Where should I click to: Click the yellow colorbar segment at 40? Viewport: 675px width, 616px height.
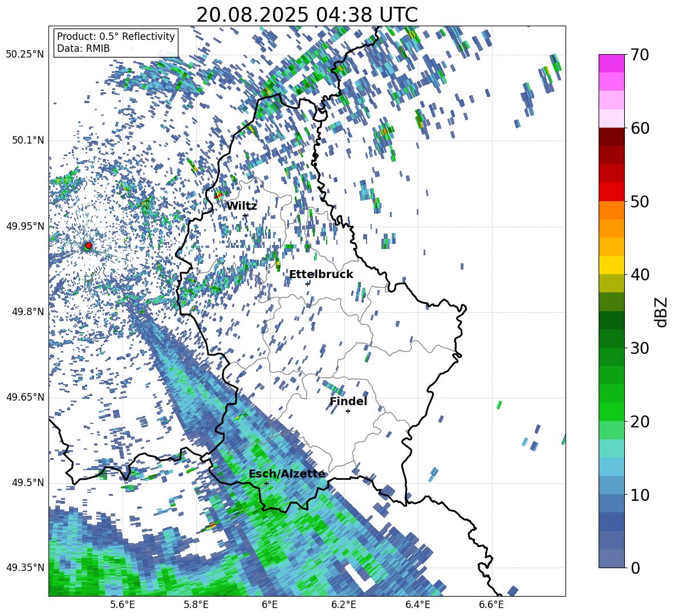point(611,266)
